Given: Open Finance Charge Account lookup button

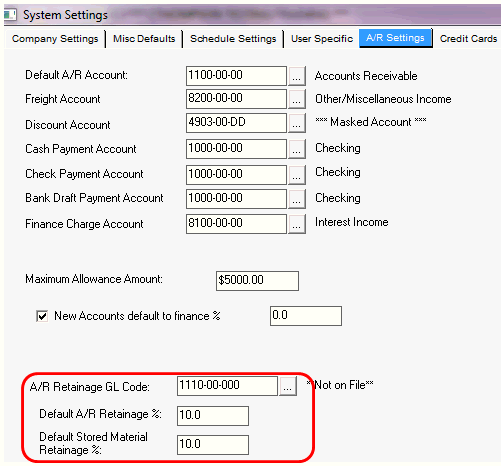Looking at the screenshot, I should (297, 224).
